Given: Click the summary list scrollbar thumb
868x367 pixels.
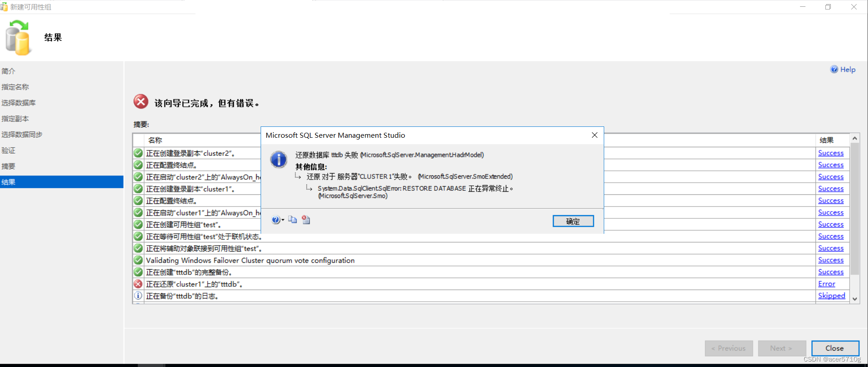Looking at the screenshot, I should 855,209.
